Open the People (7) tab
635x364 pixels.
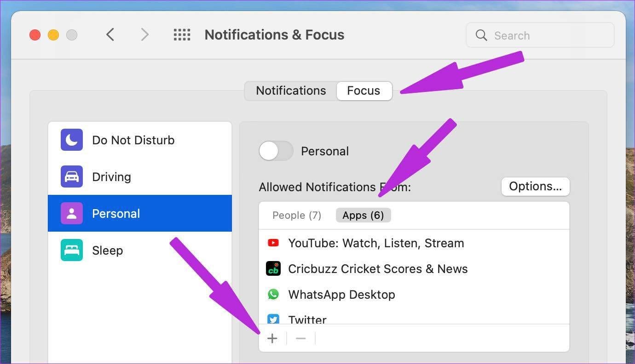click(297, 215)
